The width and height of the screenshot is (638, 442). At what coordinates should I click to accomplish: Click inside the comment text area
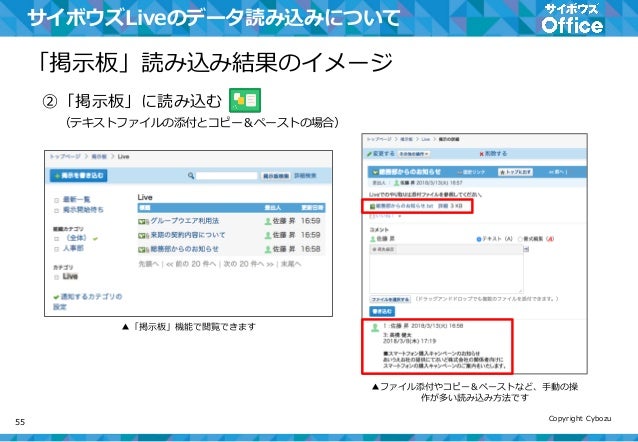click(446, 273)
